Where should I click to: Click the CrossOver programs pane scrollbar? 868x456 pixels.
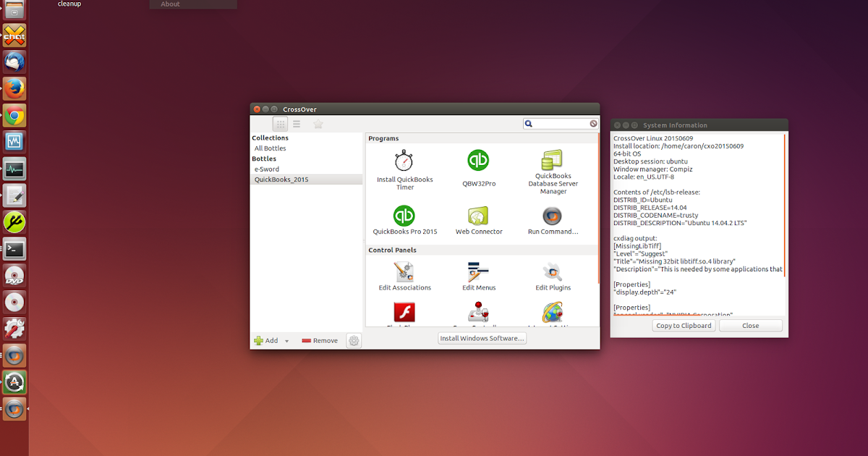[598, 208]
